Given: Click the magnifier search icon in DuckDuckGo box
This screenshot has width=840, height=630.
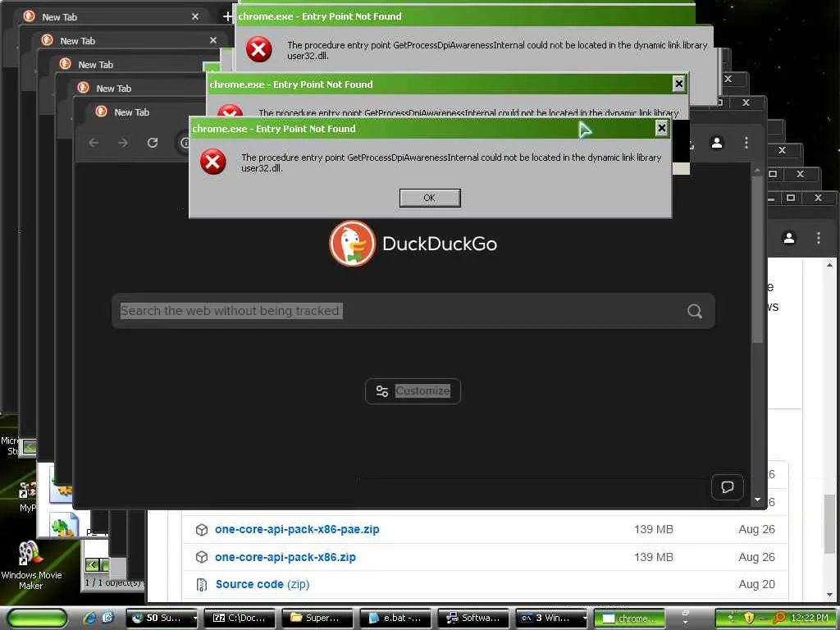Looking at the screenshot, I should click(x=695, y=311).
